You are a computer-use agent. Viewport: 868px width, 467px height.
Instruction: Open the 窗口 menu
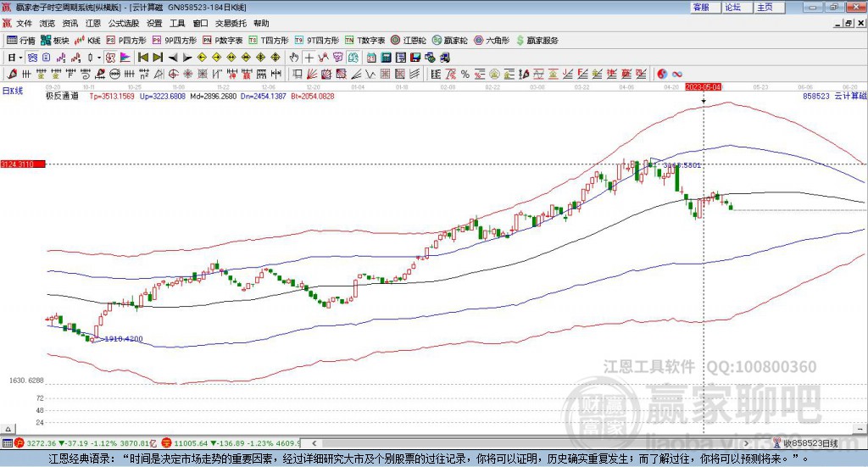(x=200, y=23)
